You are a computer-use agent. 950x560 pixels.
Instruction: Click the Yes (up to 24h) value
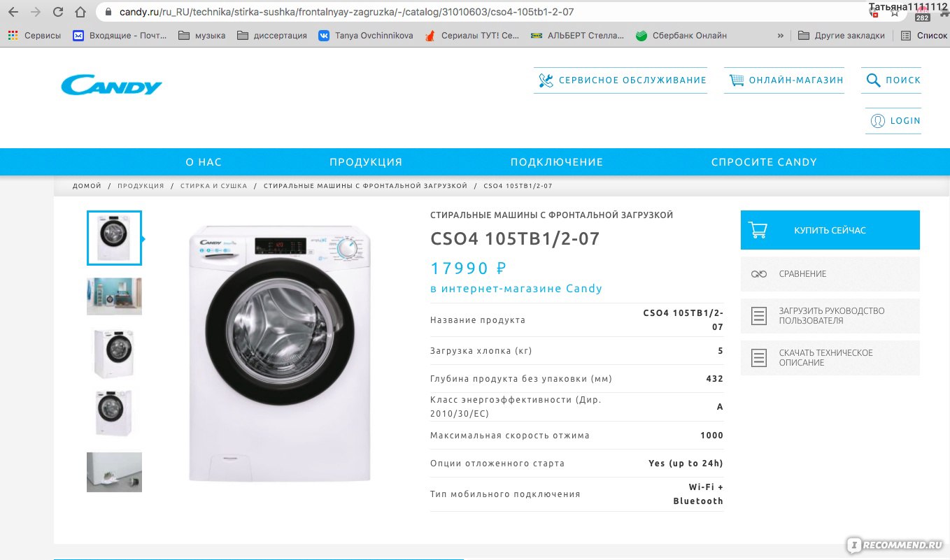coord(686,464)
